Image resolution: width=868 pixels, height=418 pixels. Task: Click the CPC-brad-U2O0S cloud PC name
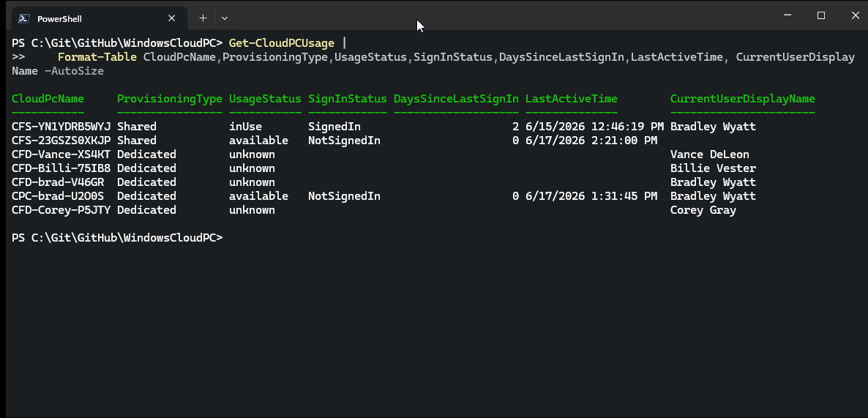(x=58, y=196)
